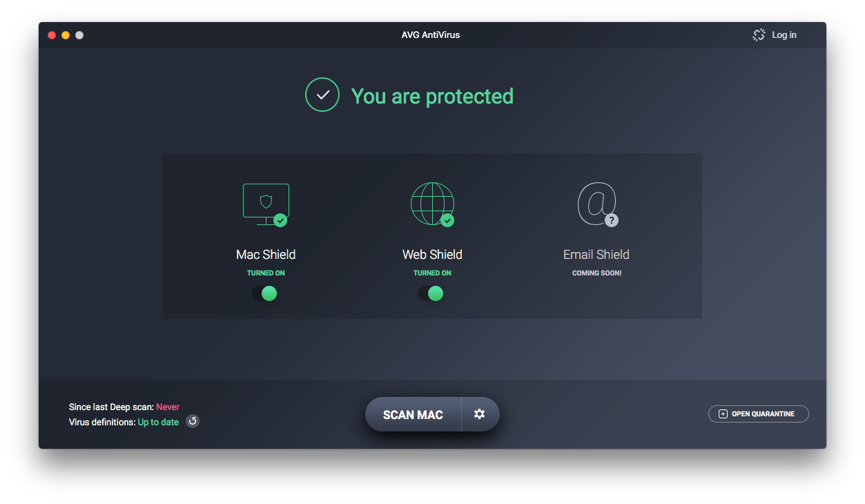Image resolution: width=865 pixels, height=504 pixels.
Task: Click the question mark badge on Email Shield
Action: click(612, 221)
